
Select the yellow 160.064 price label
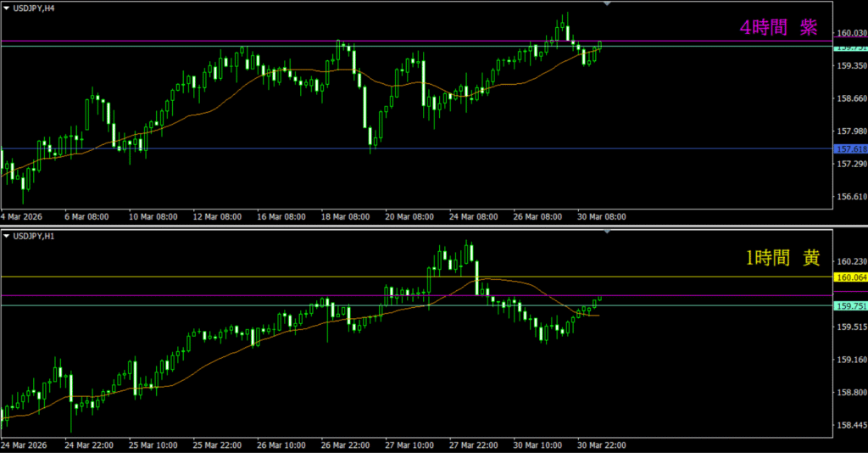pos(850,277)
